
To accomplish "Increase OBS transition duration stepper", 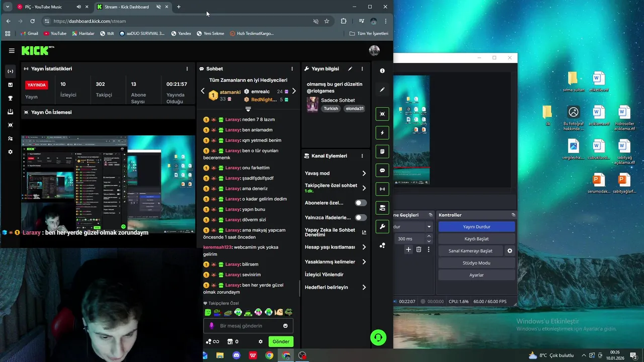I will (x=429, y=236).
